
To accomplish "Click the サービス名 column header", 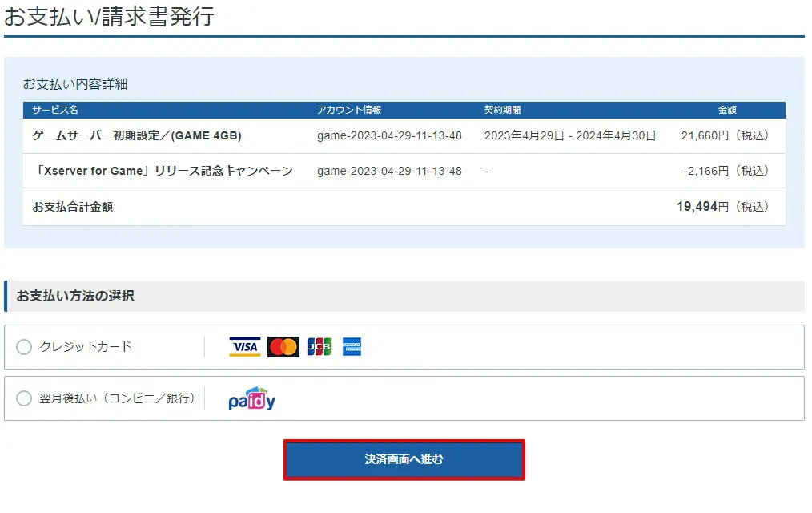I will [55, 110].
